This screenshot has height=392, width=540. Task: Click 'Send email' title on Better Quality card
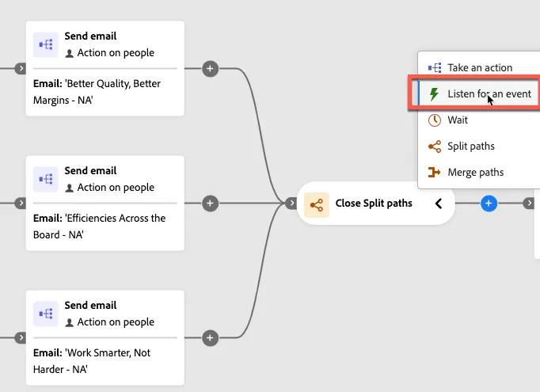point(90,36)
